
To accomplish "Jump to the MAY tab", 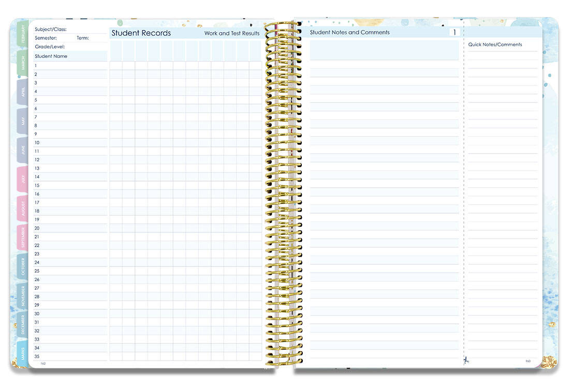I will point(22,121).
